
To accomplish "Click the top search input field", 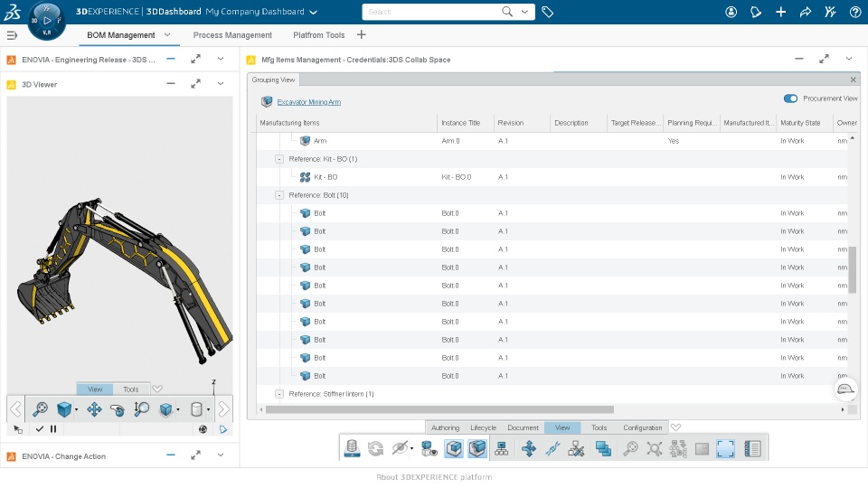I will (432, 12).
